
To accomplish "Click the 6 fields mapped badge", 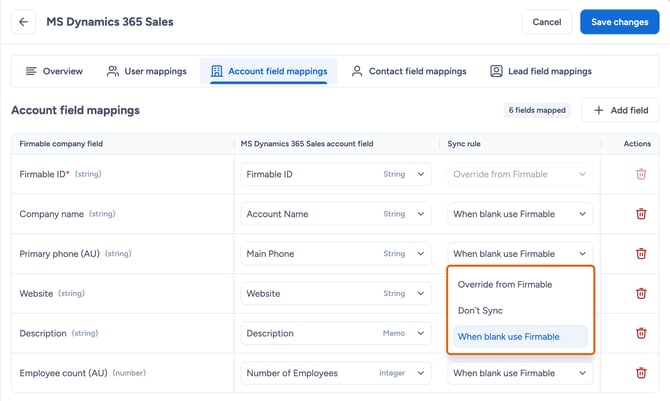I will point(537,110).
